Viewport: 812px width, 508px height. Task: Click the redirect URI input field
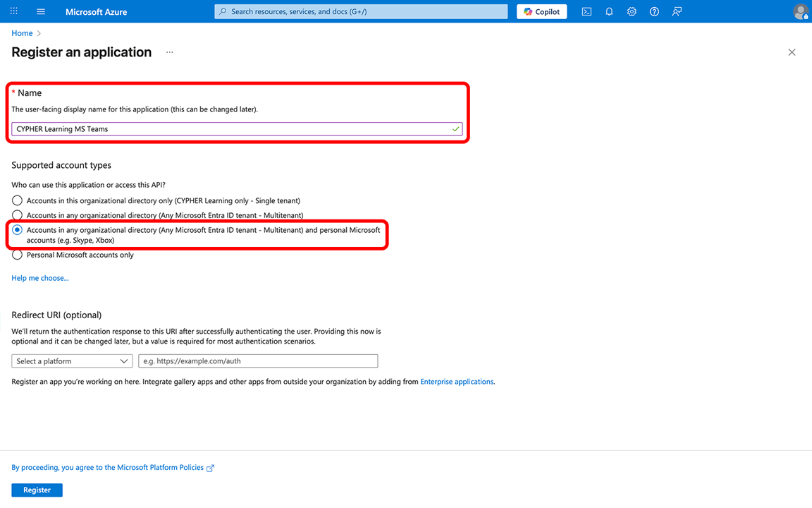click(x=258, y=361)
